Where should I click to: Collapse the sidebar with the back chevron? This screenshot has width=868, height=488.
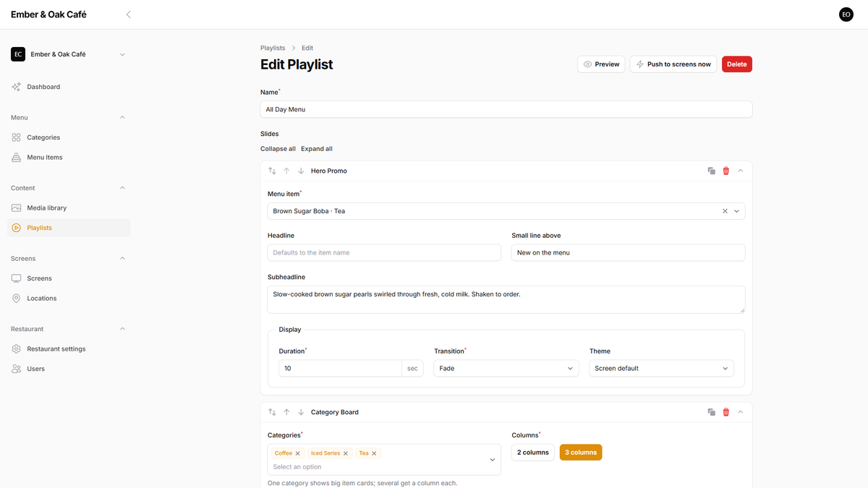(128, 14)
